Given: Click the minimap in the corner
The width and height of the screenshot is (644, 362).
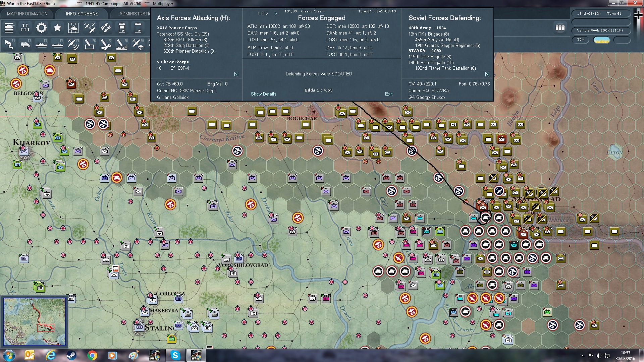Looking at the screenshot, I should click(34, 322).
